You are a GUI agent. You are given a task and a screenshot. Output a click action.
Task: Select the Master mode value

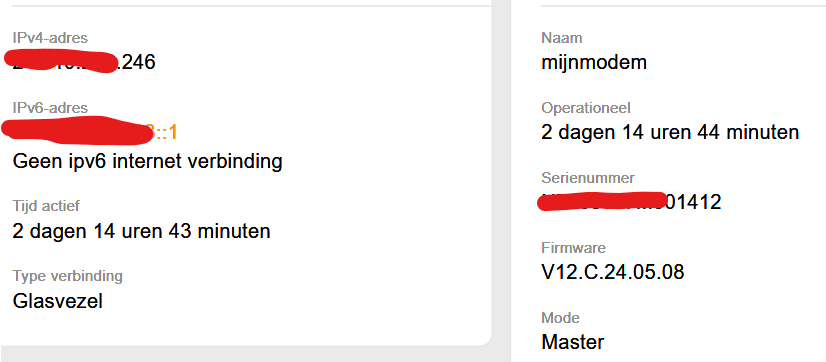pyautogui.click(x=573, y=343)
